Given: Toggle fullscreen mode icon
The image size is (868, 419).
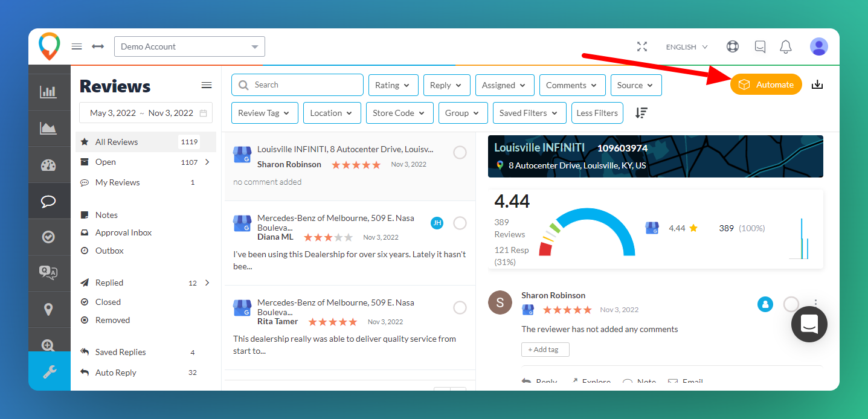Looking at the screenshot, I should coord(642,46).
